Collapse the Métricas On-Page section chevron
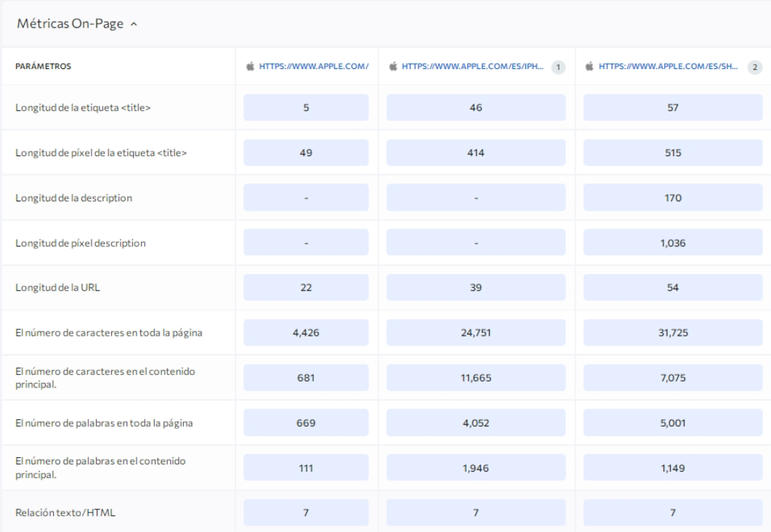 pos(134,24)
